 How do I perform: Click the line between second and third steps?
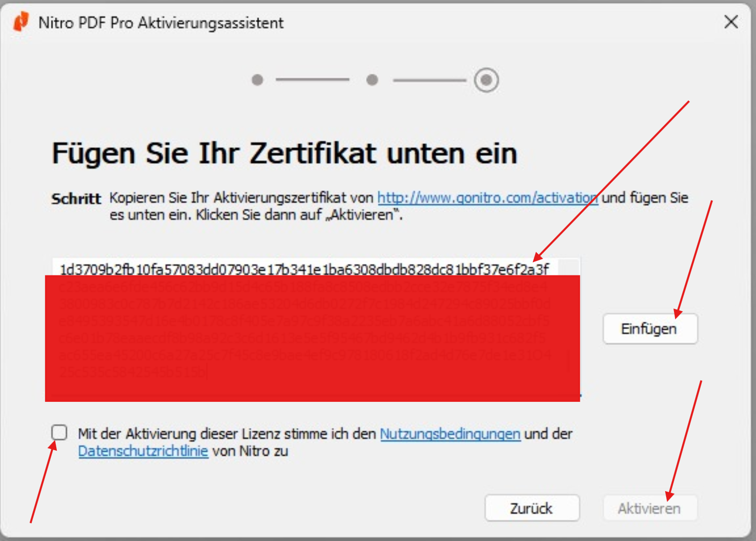tap(429, 79)
